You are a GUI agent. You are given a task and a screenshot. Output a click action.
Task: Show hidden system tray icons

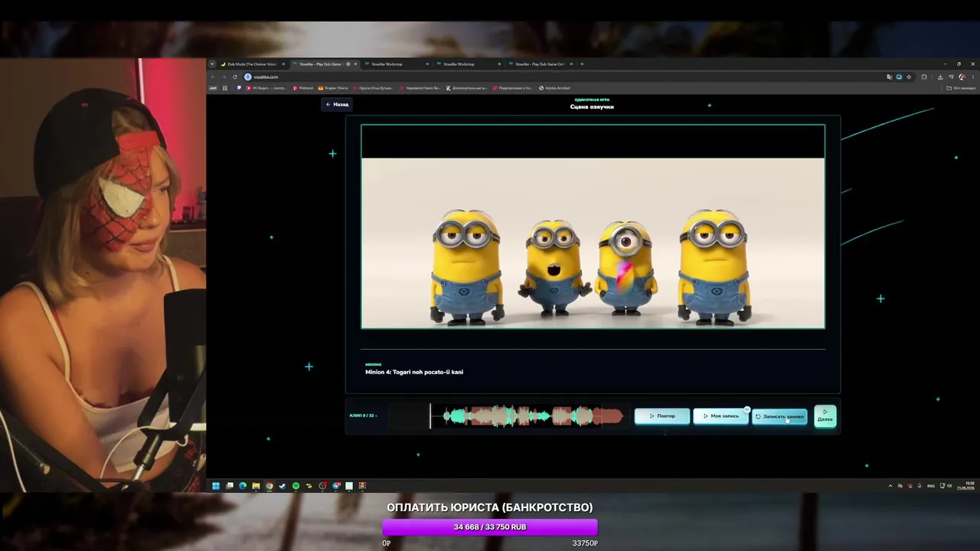[x=890, y=485]
